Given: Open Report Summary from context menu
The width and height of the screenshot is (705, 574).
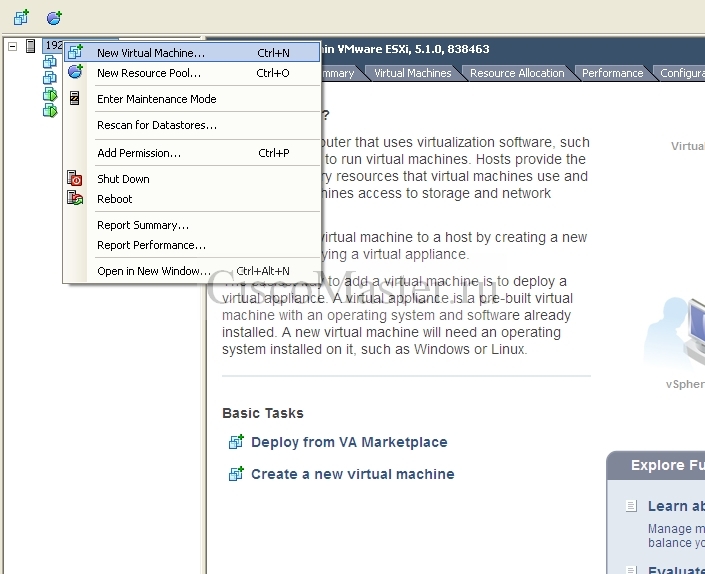Looking at the screenshot, I should click(192, 225).
